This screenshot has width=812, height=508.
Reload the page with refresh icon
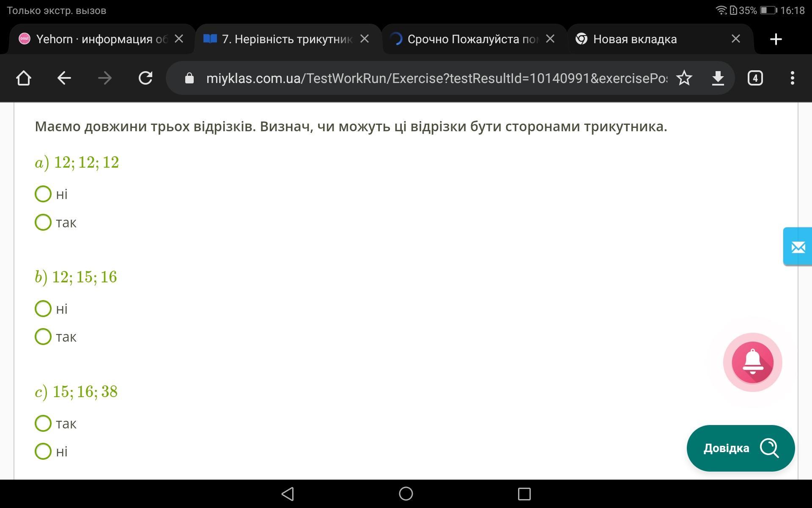coord(145,78)
